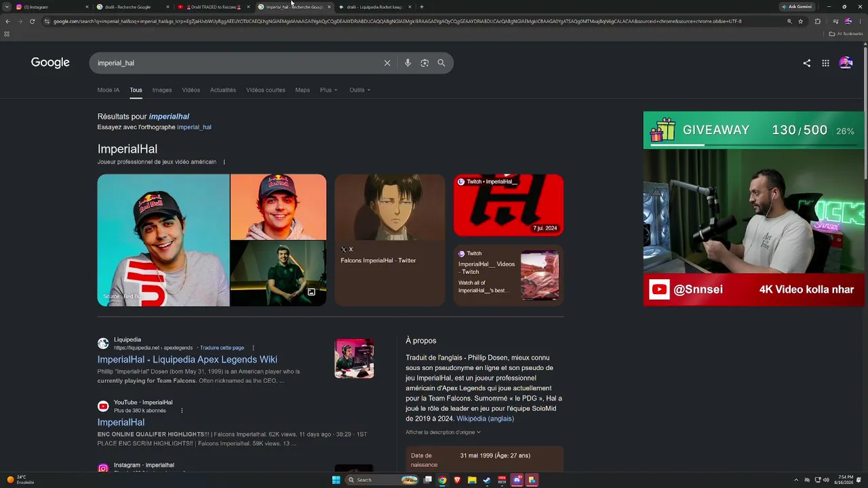Open the All Bookmarks folder

click(846, 34)
